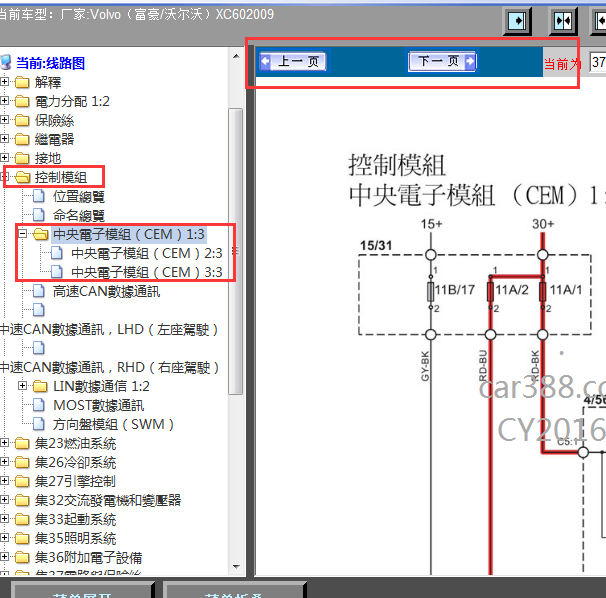606x598 pixels.
Task: Click document icon beside MOST數據通訊
Action: [x=40, y=405]
